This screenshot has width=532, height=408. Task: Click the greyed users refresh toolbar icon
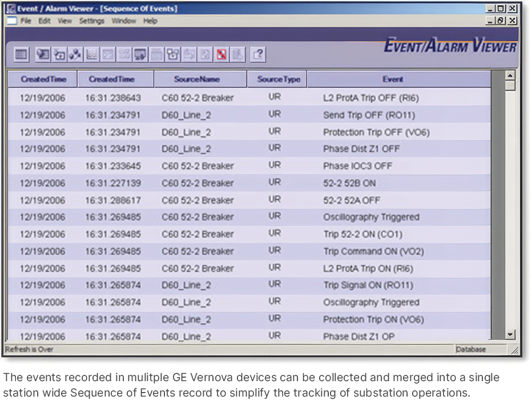pyautogui.click(x=189, y=54)
